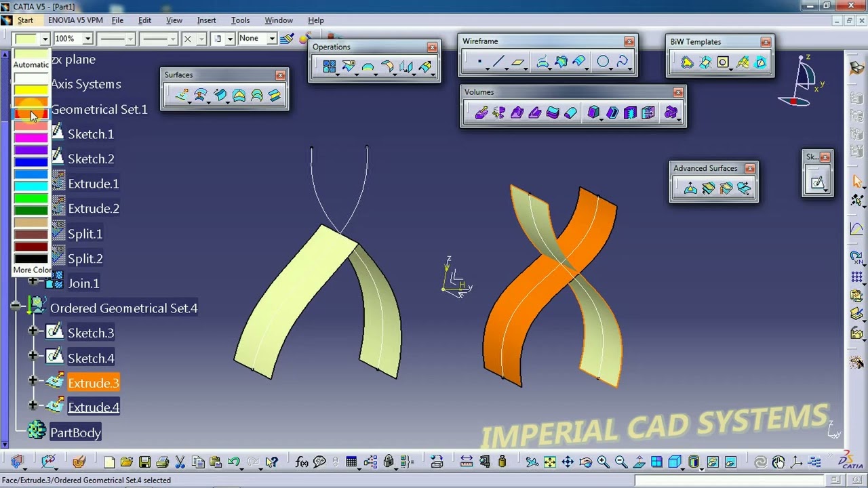Open the fill color dropdown arrow
Image resolution: width=868 pixels, height=488 pixels.
(x=45, y=39)
